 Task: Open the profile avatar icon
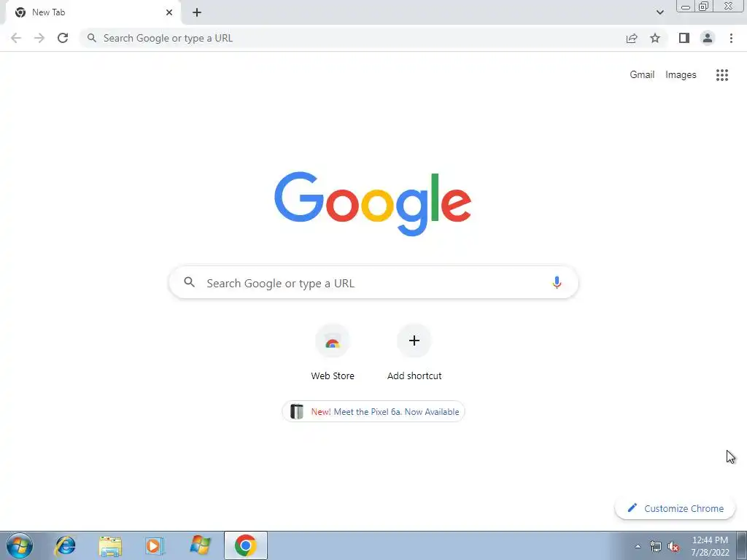click(708, 38)
